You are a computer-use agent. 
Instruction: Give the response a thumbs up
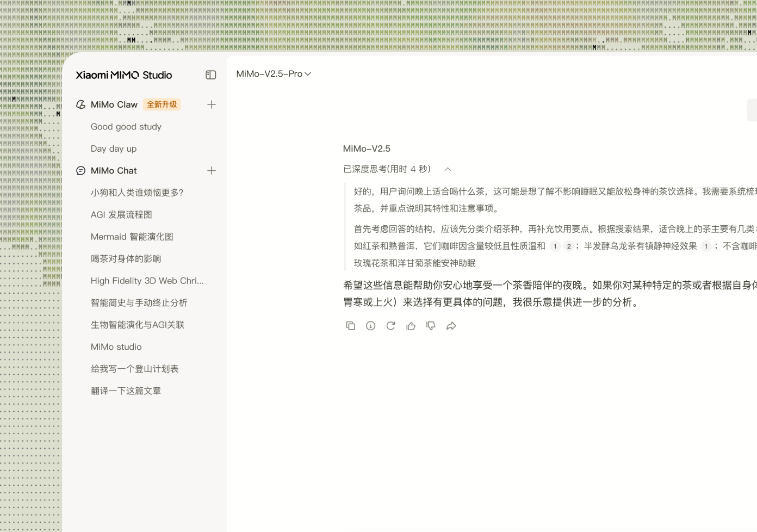click(x=411, y=326)
